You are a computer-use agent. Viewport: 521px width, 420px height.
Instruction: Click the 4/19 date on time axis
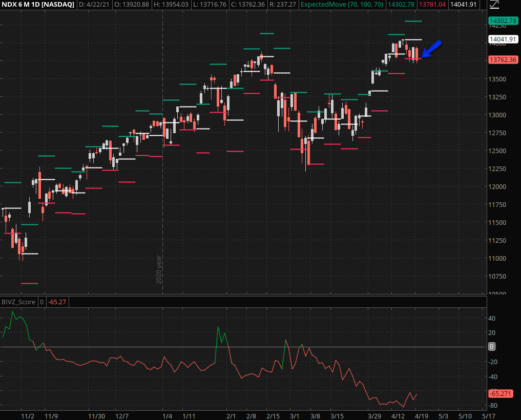tap(422, 416)
